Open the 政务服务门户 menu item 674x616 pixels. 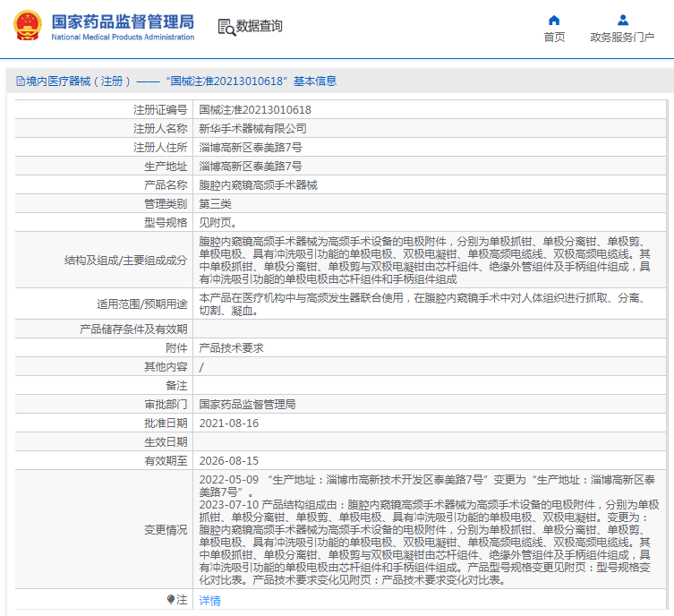(x=622, y=37)
